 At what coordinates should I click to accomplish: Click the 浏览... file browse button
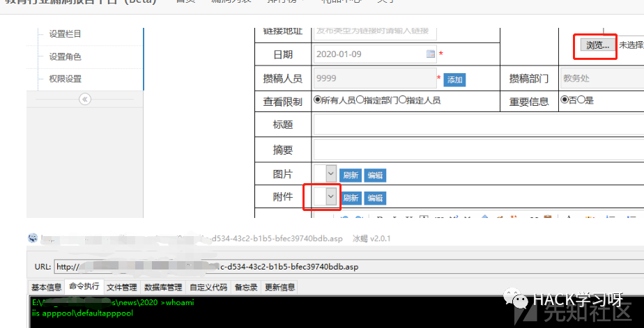pyautogui.click(x=597, y=45)
